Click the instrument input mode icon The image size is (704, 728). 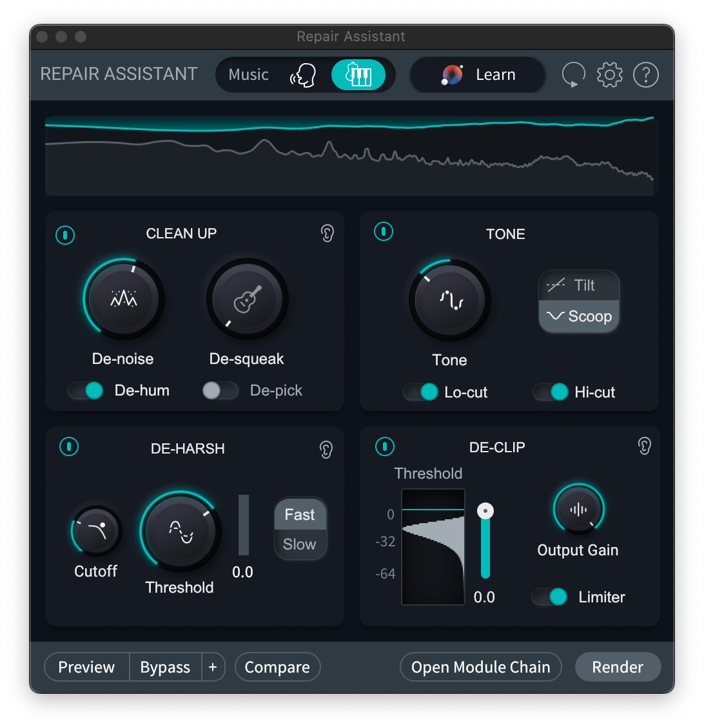360,75
